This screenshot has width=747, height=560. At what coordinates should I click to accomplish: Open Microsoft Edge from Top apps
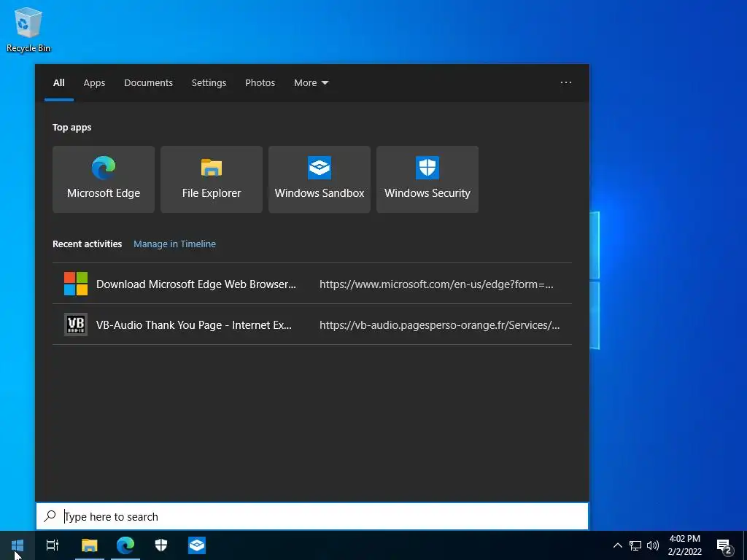click(104, 179)
